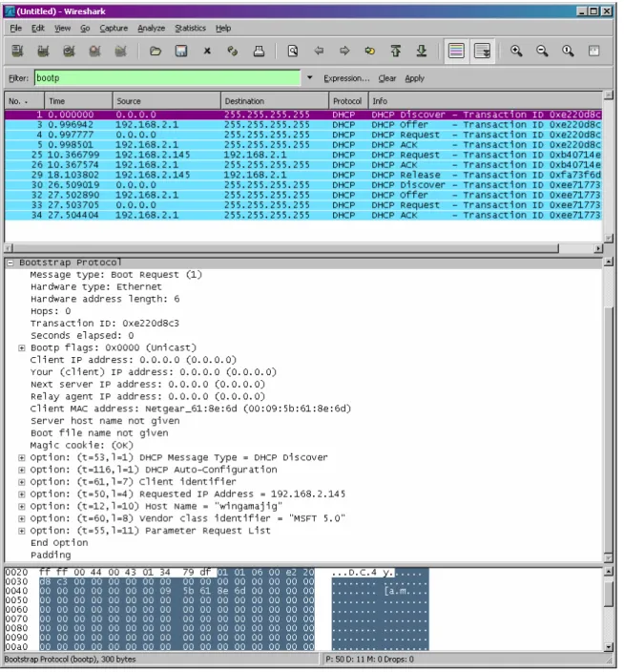
Task: Jump to first packet icon
Action: click(396, 51)
